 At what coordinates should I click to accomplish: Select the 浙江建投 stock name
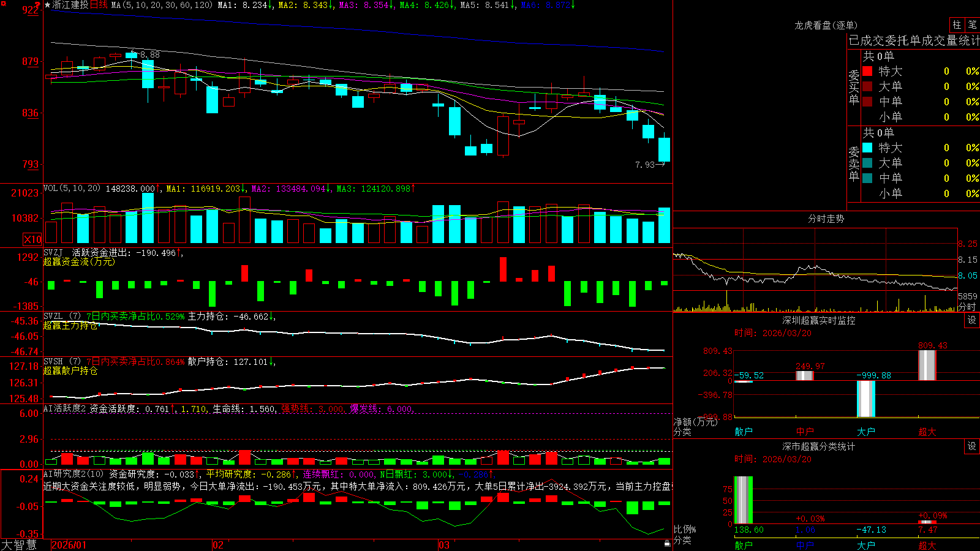click(x=70, y=5)
